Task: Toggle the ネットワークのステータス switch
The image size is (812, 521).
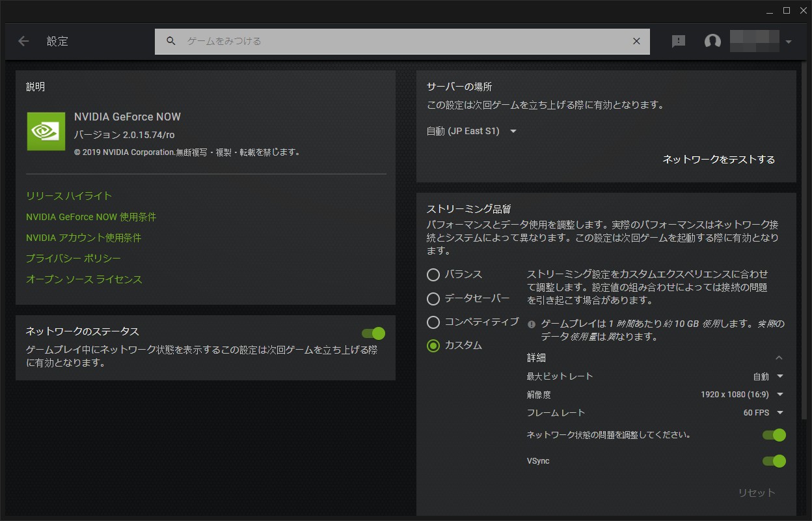Action: (373, 333)
